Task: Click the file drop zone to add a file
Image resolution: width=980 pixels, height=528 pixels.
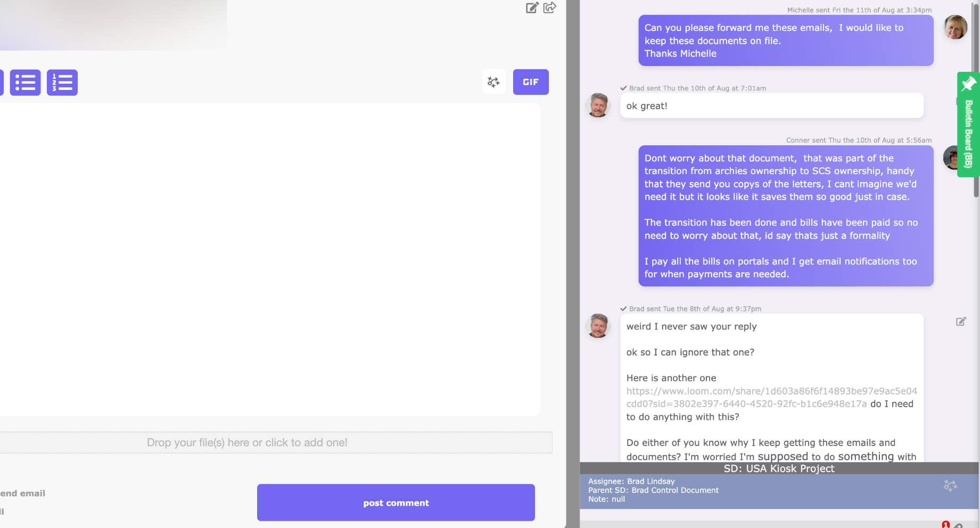Action: (247, 442)
